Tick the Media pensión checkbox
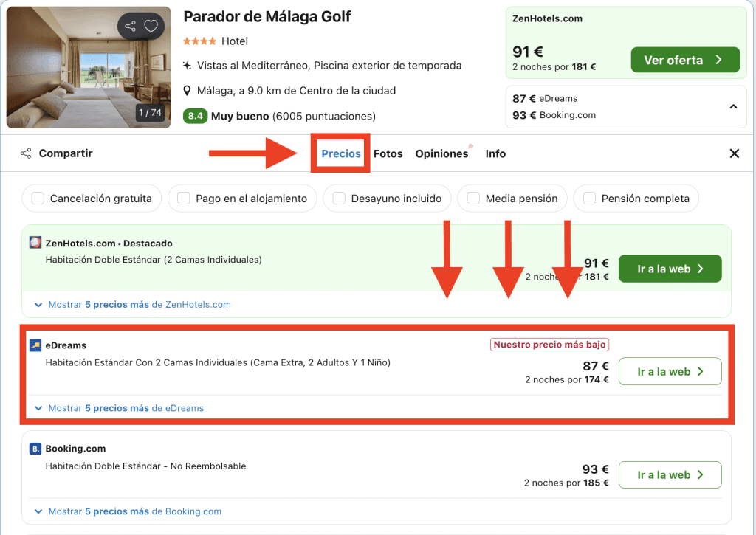 tap(472, 199)
